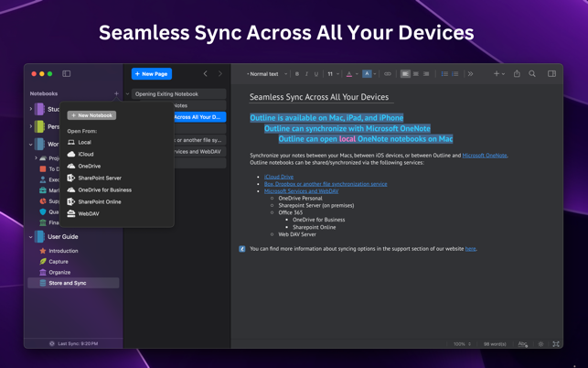Select the Capture section
Image resolution: width=588 pixels, height=368 pixels.
59,262
